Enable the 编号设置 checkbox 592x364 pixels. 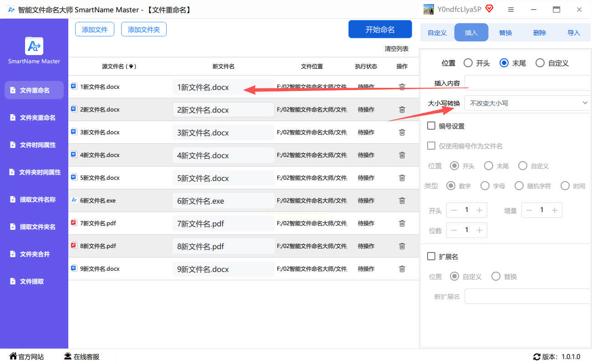pyautogui.click(x=431, y=126)
